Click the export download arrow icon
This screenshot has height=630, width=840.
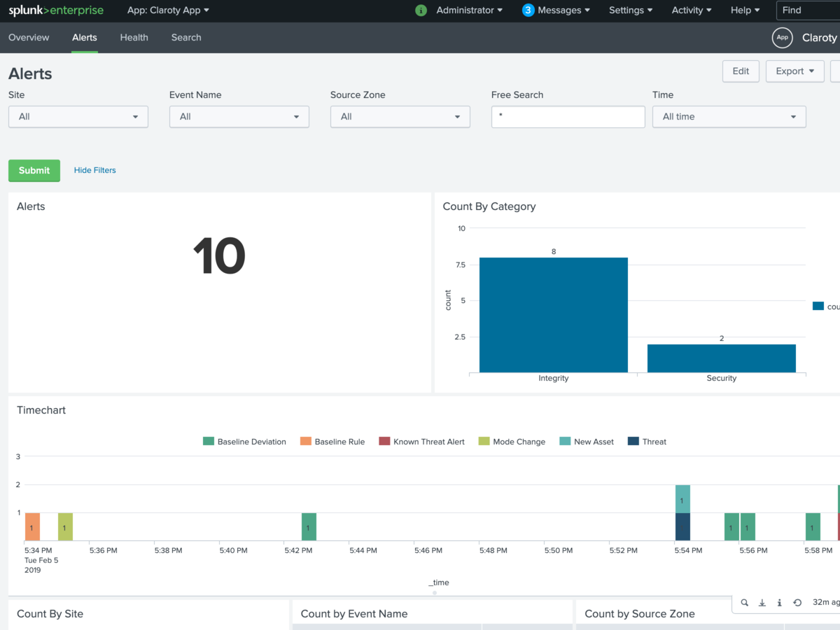pyautogui.click(x=762, y=603)
